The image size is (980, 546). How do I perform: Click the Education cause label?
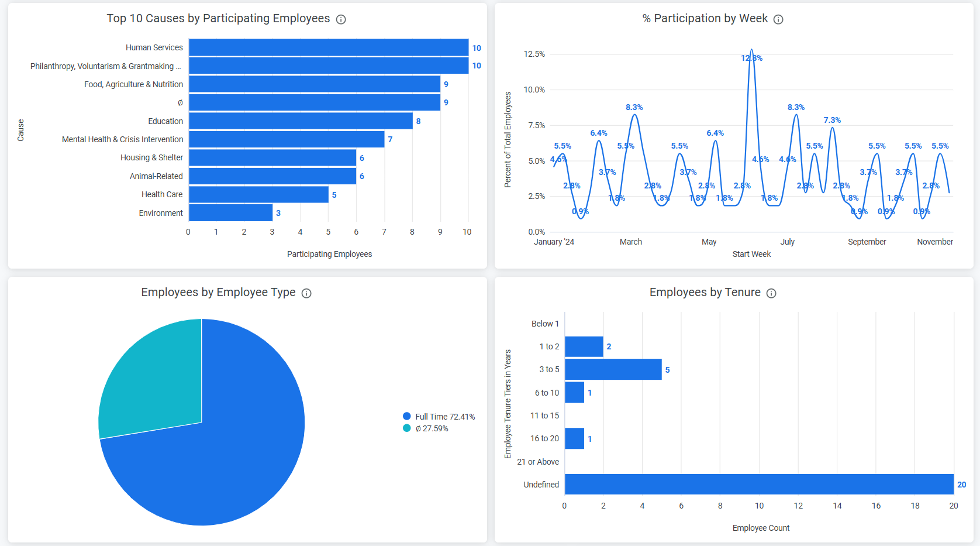tap(165, 121)
